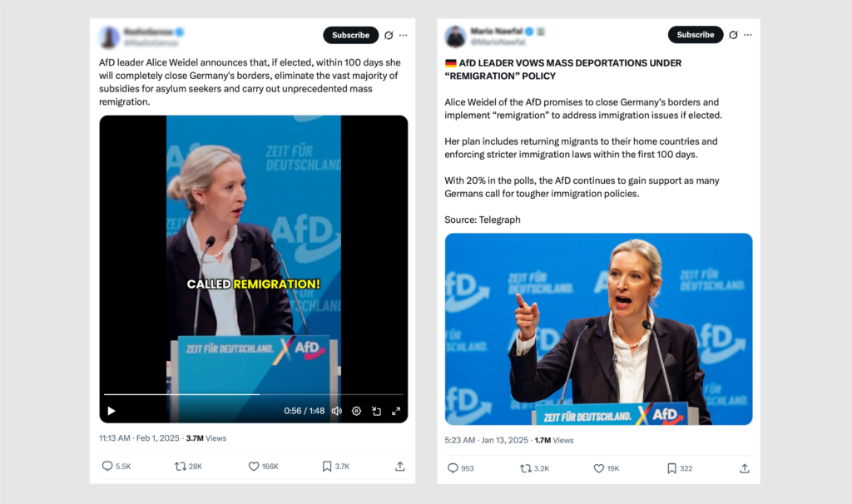Play the Alice Weidel video
The height and width of the screenshot is (504, 852).
(111, 411)
